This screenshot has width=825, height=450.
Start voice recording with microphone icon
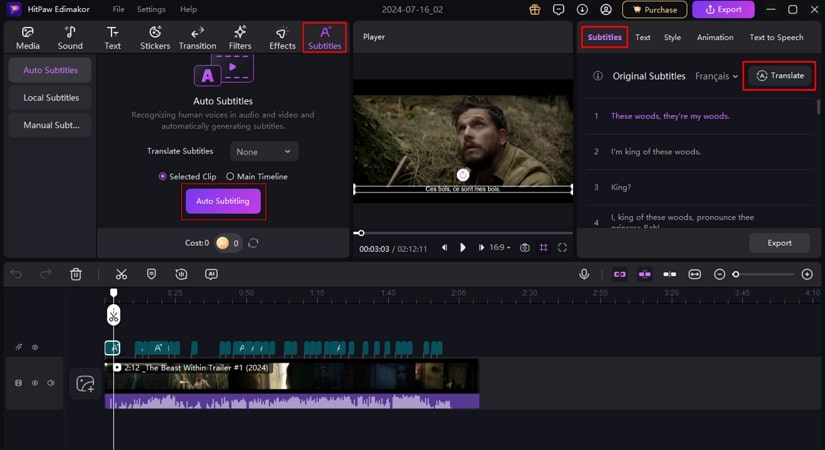point(584,274)
